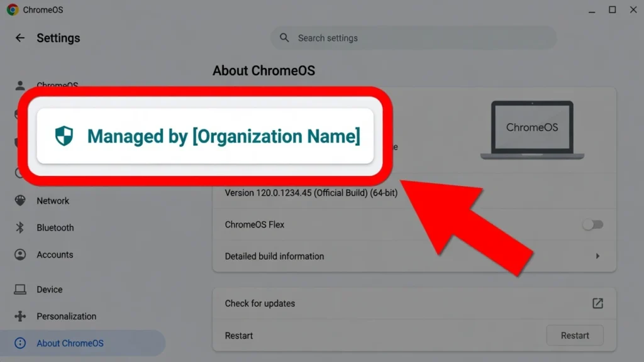644x362 pixels.
Task: Maximize the ChromeOS settings window
Action: 613,9
